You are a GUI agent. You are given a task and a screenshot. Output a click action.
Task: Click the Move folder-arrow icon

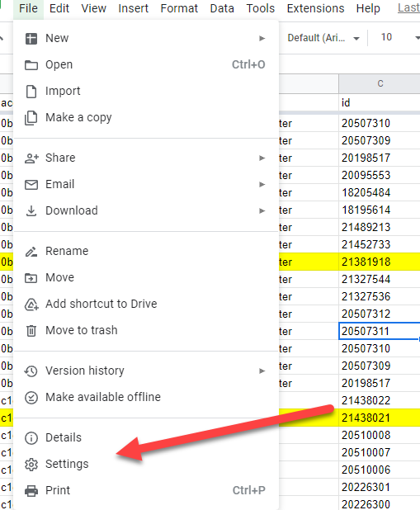pyautogui.click(x=31, y=278)
